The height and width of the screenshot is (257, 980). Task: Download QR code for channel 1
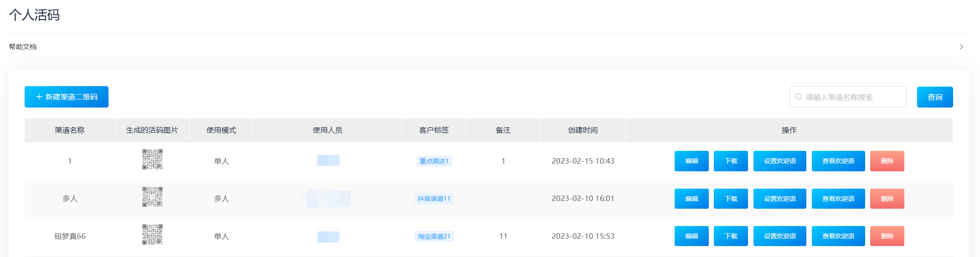pos(731,161)
